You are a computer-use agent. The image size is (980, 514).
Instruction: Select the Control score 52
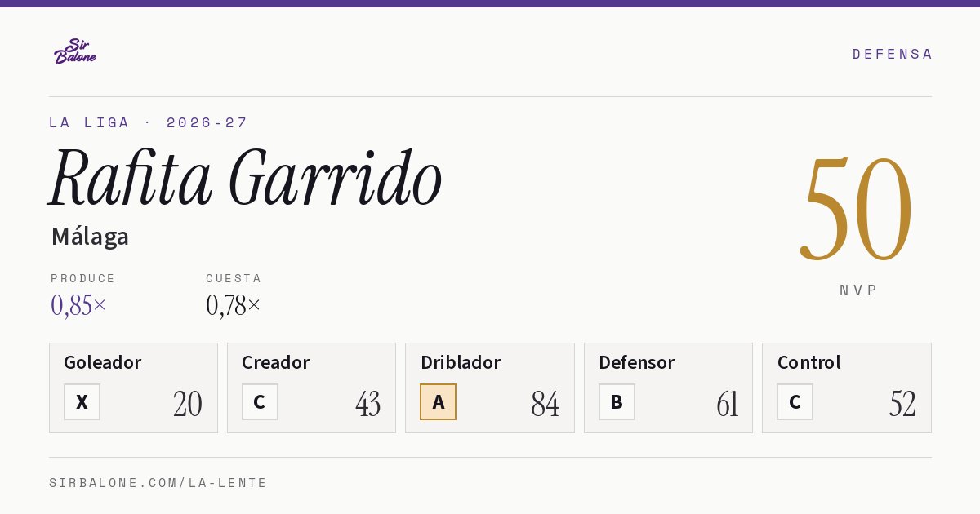point(902,404)
